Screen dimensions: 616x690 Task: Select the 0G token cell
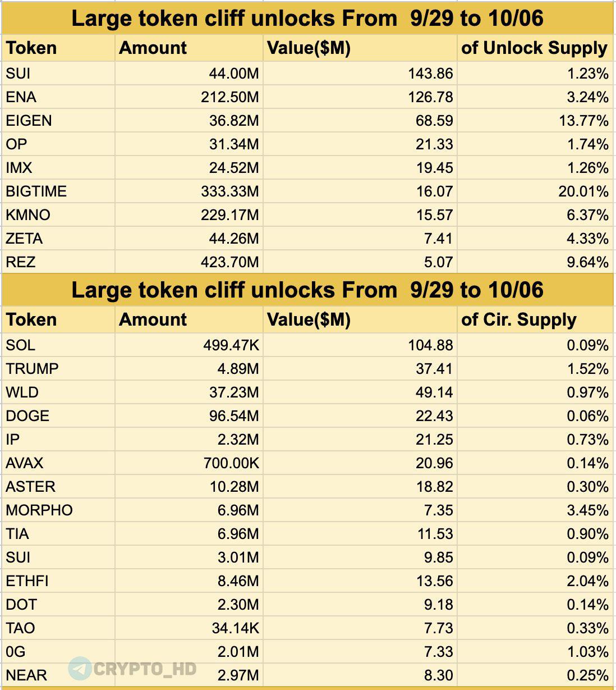[16, 652]
